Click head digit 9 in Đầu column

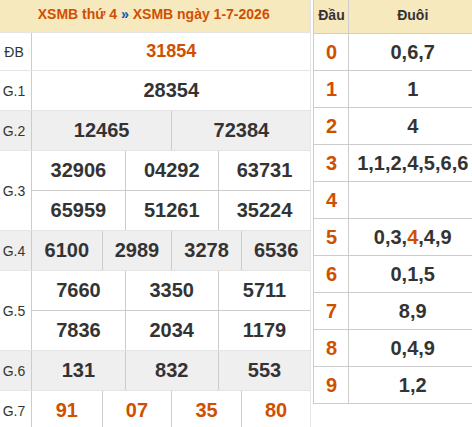point(331,385)
